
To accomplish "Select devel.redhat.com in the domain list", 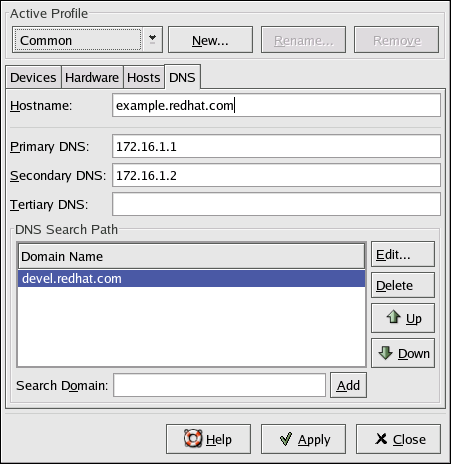I will click(x=191, y=278).
